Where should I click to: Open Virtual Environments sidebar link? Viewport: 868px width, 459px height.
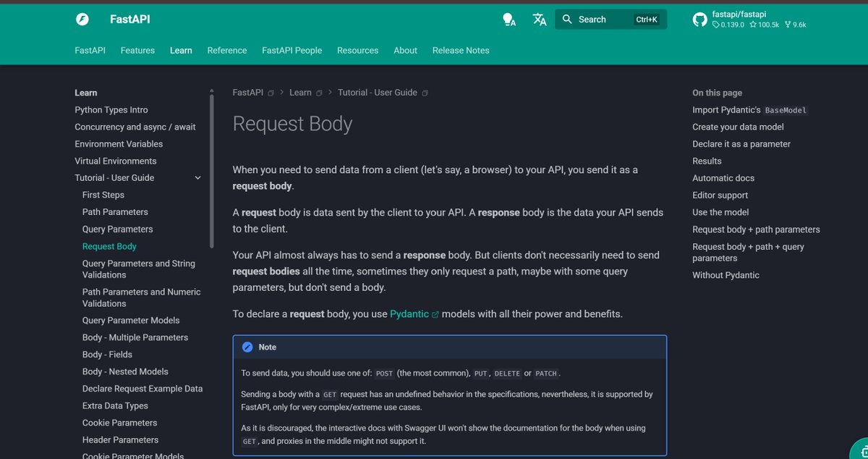116,161
